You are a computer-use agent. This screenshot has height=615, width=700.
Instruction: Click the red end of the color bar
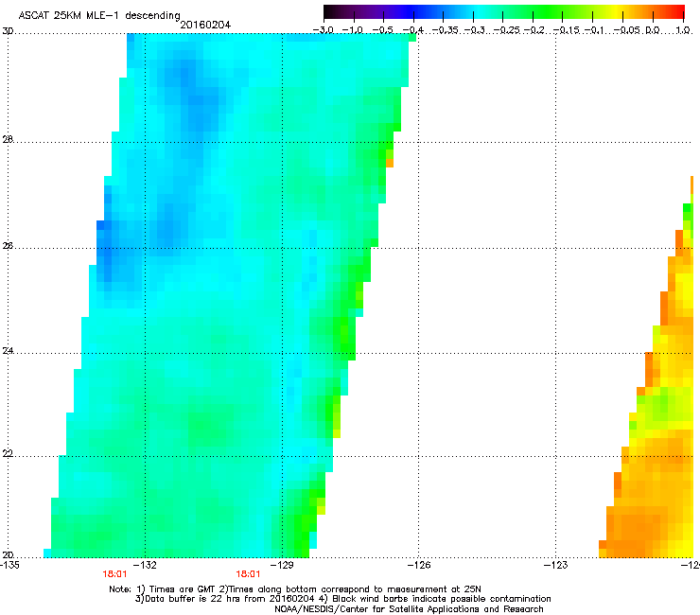point(678,11)
